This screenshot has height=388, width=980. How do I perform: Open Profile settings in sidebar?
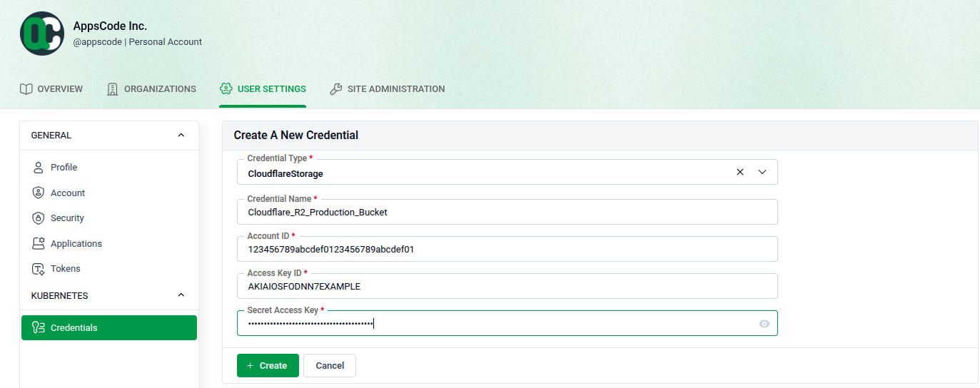pyautogui.click(x=109, y=168)
